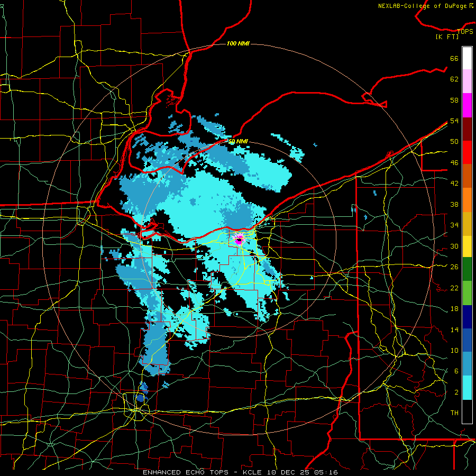Click the yellow swatch beside label 30
The width and height of the screenshot is (476, 476).
[x=467, y=246]
